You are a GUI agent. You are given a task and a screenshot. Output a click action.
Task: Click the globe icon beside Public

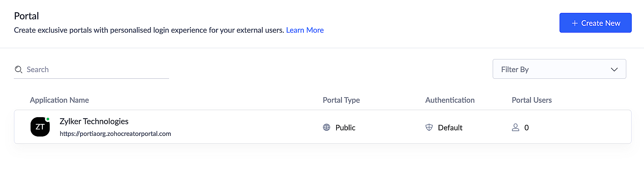pos(327,127)
